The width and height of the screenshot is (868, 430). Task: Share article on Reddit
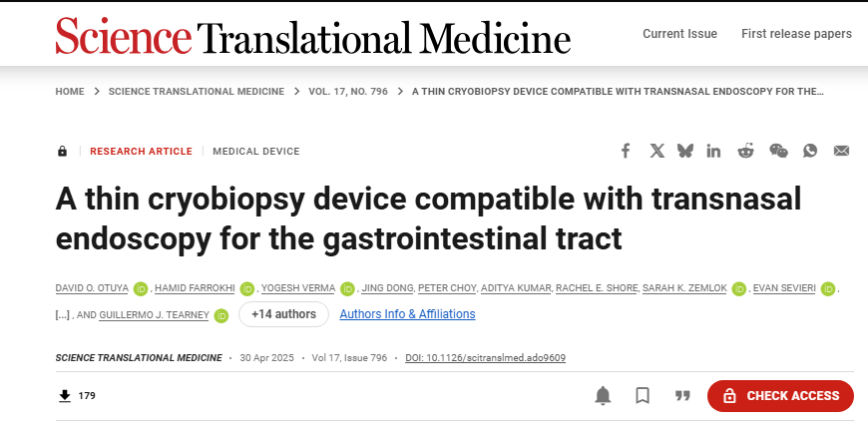pos(745,151)
